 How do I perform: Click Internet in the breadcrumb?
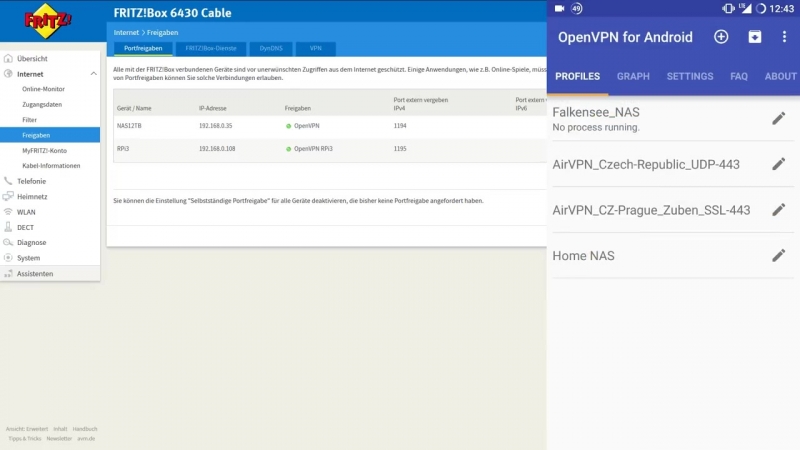[x=126, y=32]
